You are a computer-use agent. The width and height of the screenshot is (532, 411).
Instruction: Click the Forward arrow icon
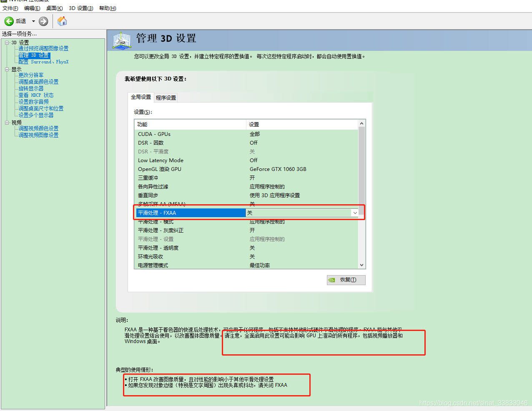[x=43, y=21]
